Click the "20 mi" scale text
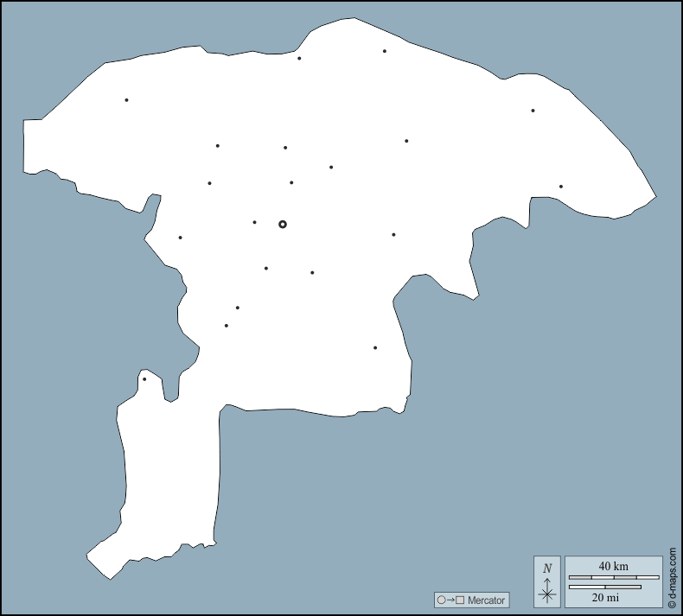This screenshot has width=683, height=616. (x=605, y=597)
